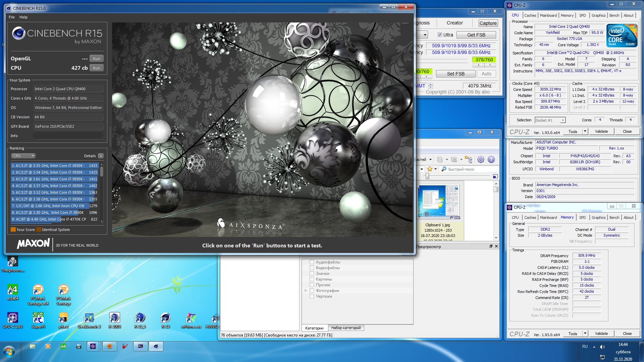Screen dimensions: 644x362
Task: Check the Аудиофайлы category checkbox
Action: click(x=312, y=262)
